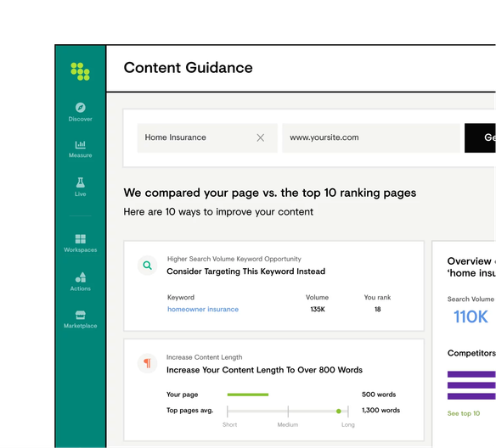
Task: Clear the Home Insurance keyword field
Action: coord(261,137)
